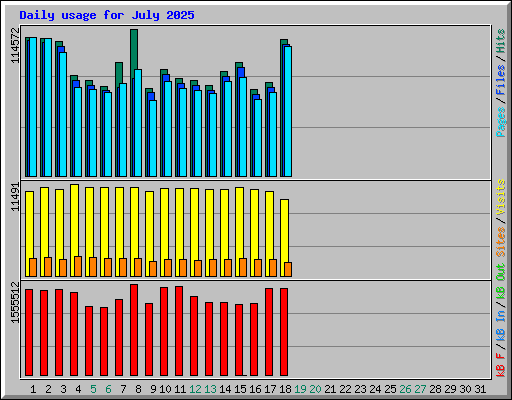Click the cyan pages bar for day 18
The image size is (512, 400).
tap(288, 111)
